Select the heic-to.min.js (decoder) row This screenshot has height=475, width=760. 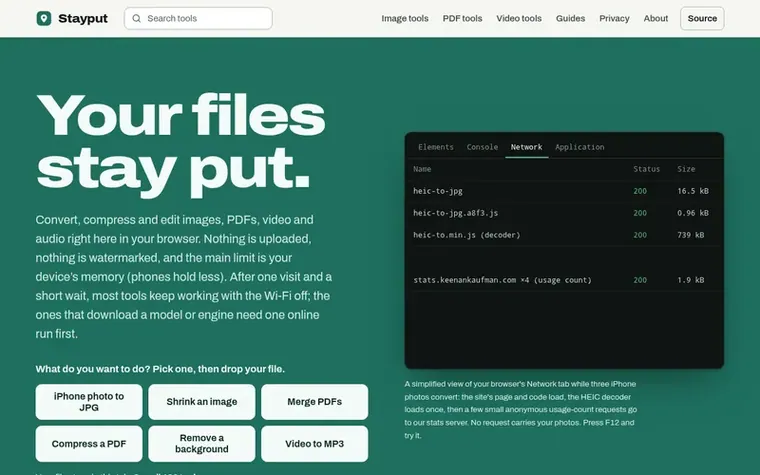(564, 235)
